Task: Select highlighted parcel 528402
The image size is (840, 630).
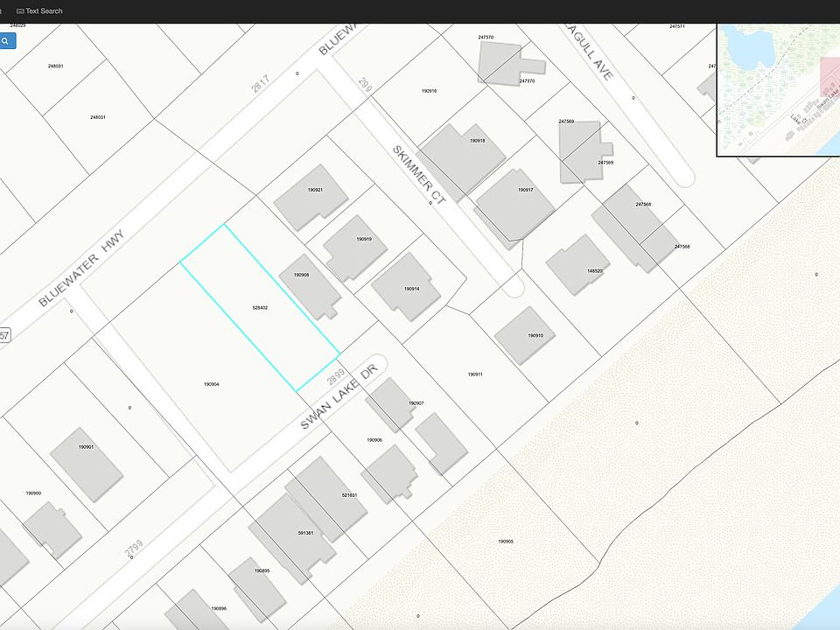Action: pos(260,308)
